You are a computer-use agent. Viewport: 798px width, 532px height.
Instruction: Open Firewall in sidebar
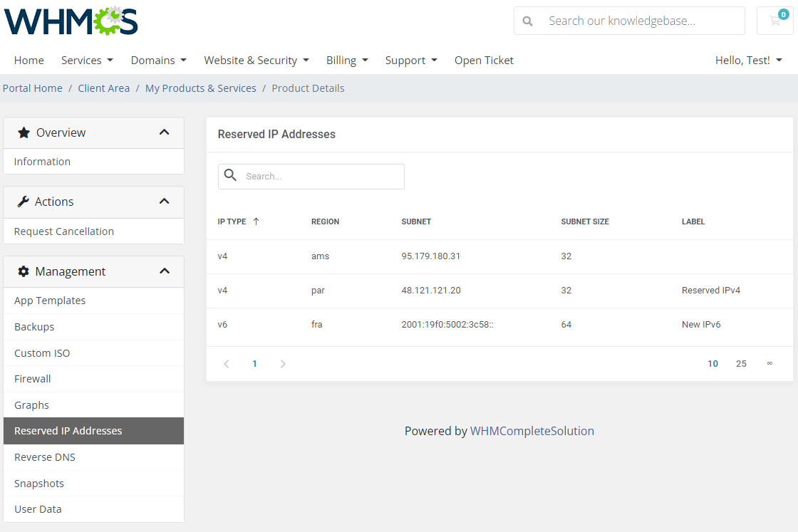coord(93,379)
